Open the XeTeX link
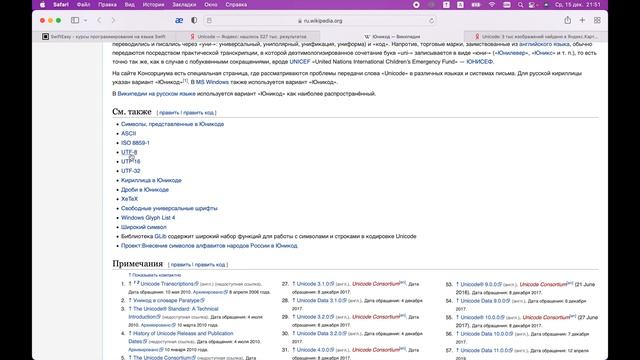The image size is (640, 360). 129,199
